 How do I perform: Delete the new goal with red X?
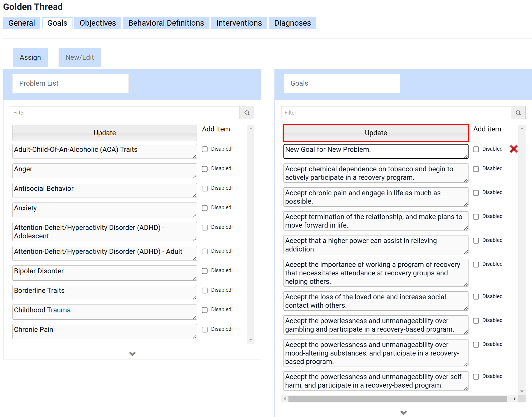click(513, 149)
